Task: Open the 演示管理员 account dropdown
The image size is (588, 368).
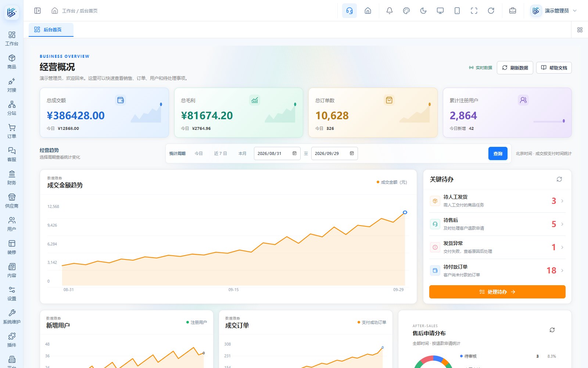Action: 554,11
